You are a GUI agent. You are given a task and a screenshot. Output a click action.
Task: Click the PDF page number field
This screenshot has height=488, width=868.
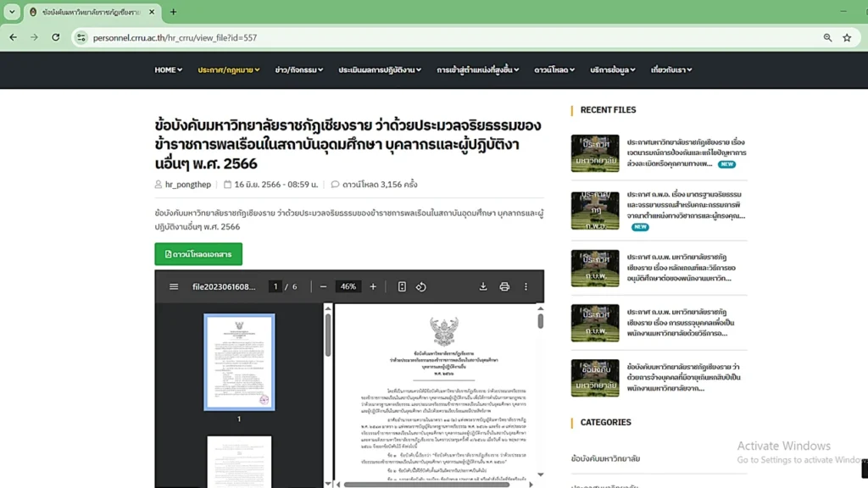275,286
